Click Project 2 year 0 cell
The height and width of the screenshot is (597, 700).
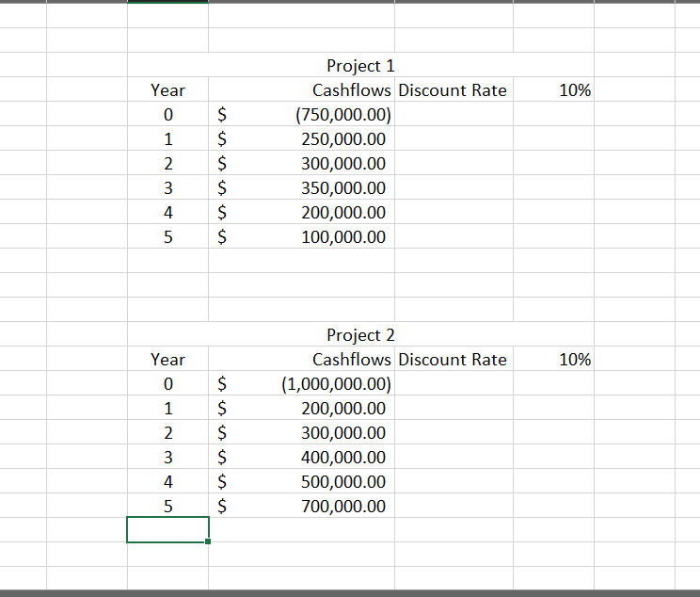coord(167,383)
